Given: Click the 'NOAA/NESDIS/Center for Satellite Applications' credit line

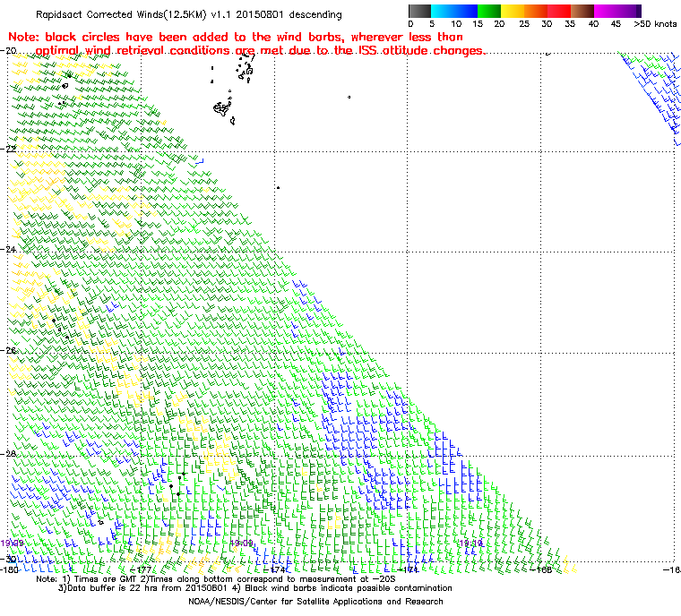Looking at the screenshot, I should point(315,602).
